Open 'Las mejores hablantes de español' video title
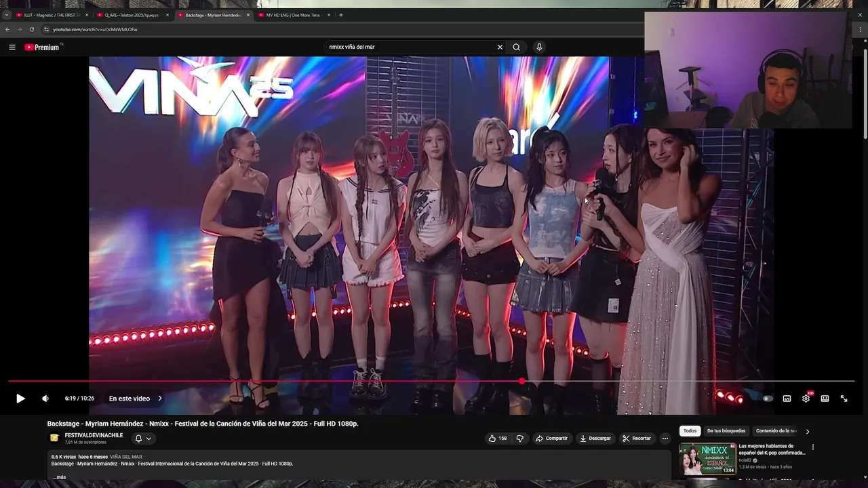Viewport: 868px width, 488px height. point(772,449)
